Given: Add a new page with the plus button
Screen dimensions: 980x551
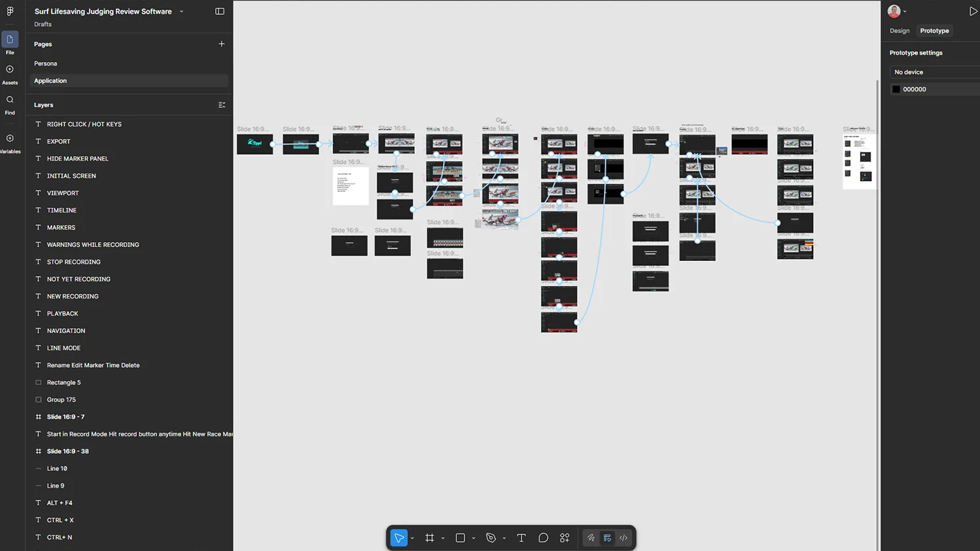Looking at the screenshot, I should point(222,43).
